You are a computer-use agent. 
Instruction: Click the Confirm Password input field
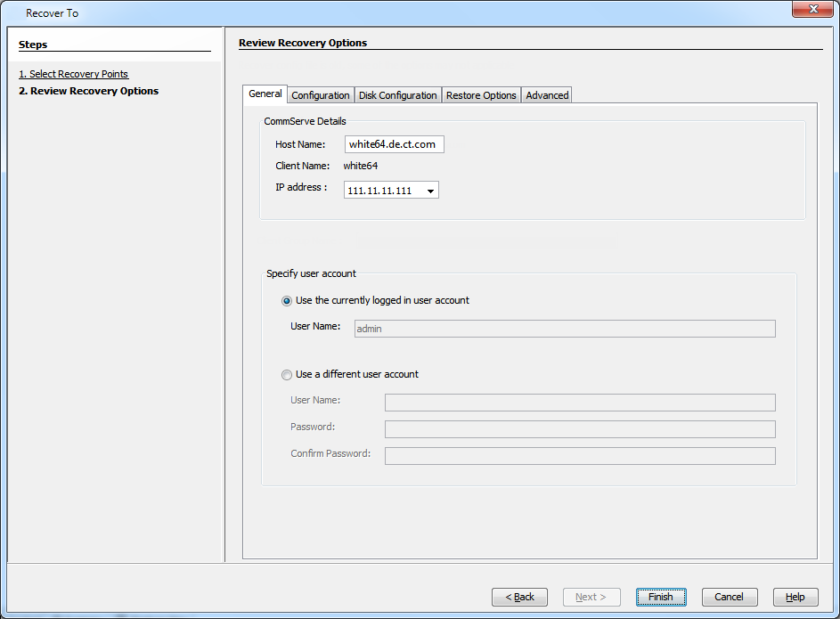[x=579, y=456]
